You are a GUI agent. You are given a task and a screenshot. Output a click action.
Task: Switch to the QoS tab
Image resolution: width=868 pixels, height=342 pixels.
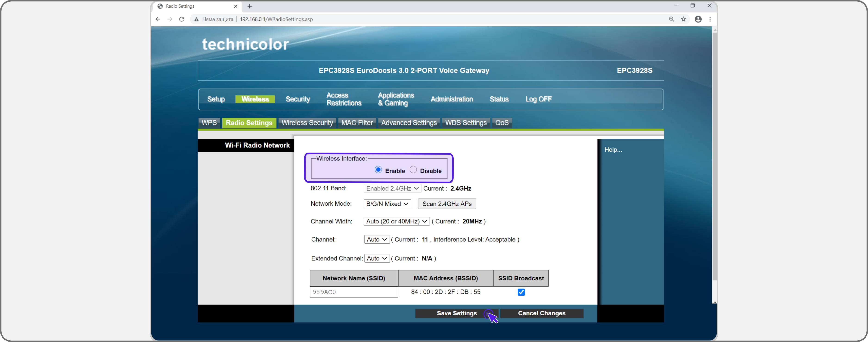point(502,123)
